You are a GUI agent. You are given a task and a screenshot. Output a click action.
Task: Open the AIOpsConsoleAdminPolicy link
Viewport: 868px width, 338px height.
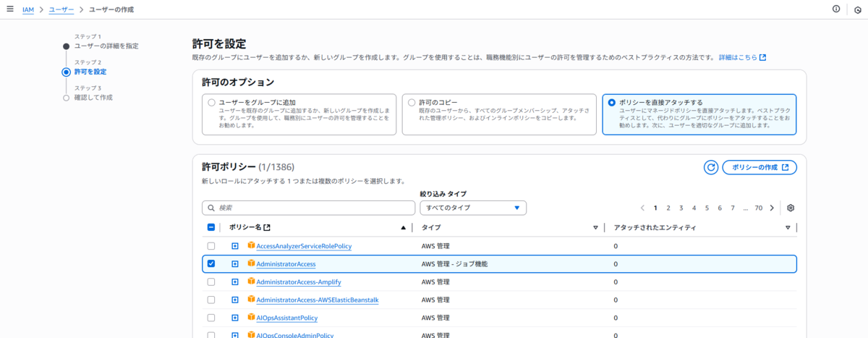coord(295,334)
